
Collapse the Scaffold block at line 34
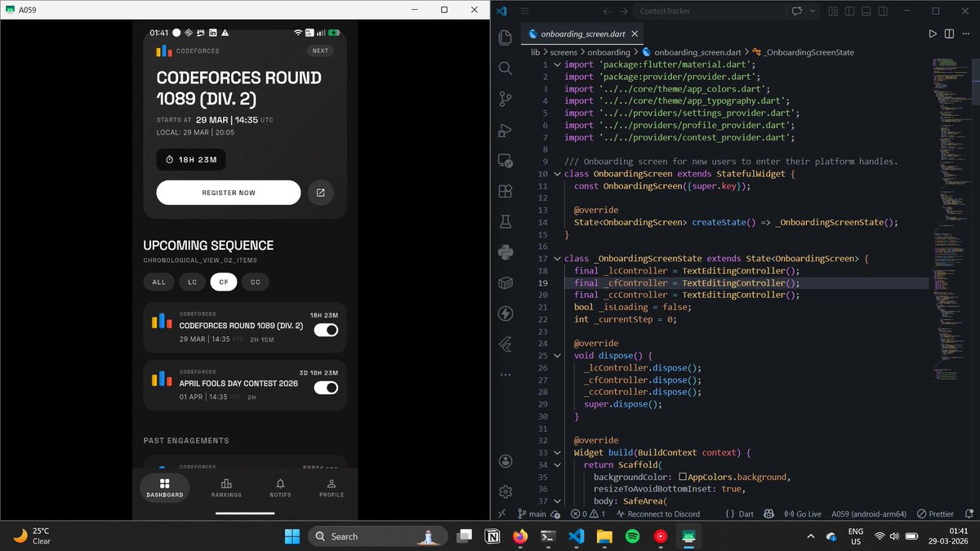tap(558, 464)
